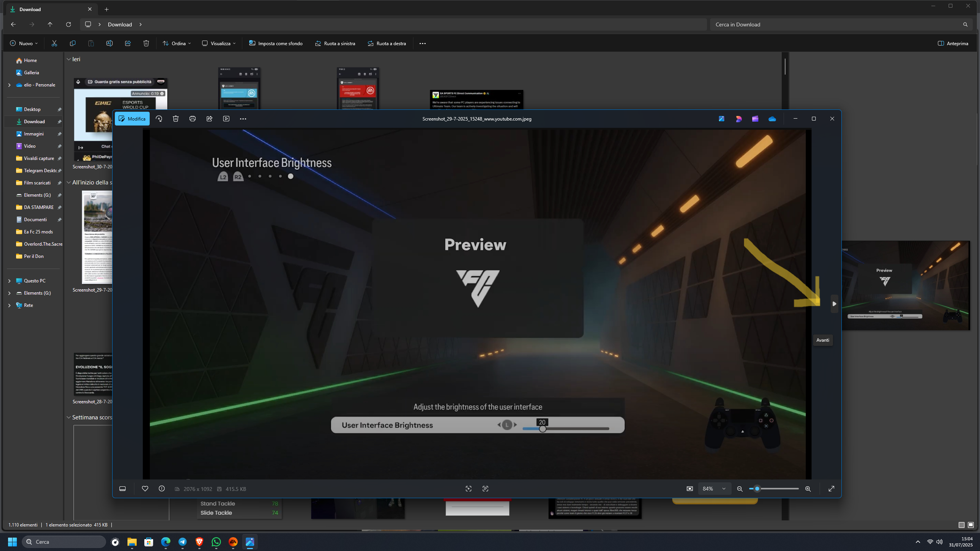
Task: Click Modifica button in Photos viewer
Action: tap(132, 119)
